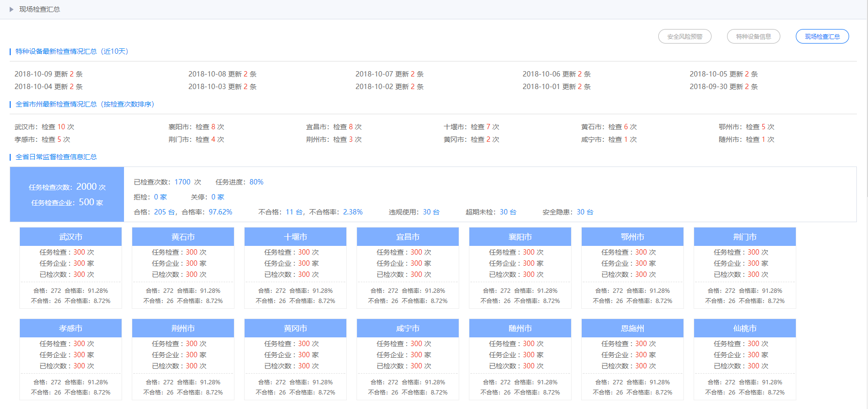
Task: Click the 恩施州 card header
Action: (x=633, y=328)
